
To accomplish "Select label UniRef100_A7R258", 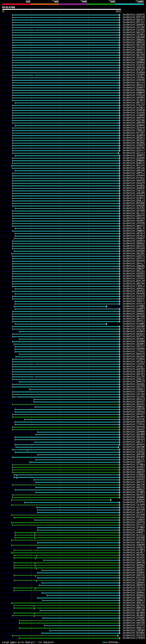I will pos(133,80).
